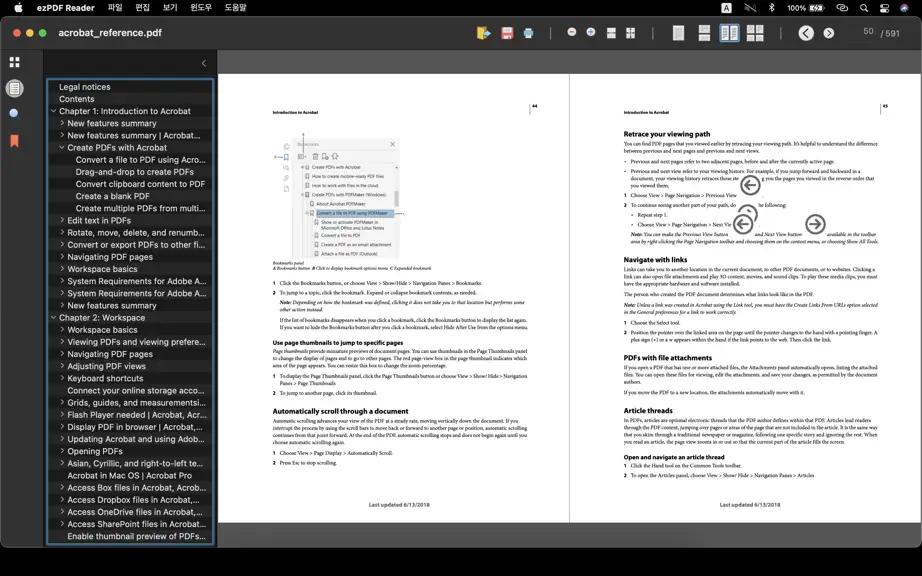The image size is (922, 576).
Task: Open the Control Center icon
Action: (x=884, y=8)
